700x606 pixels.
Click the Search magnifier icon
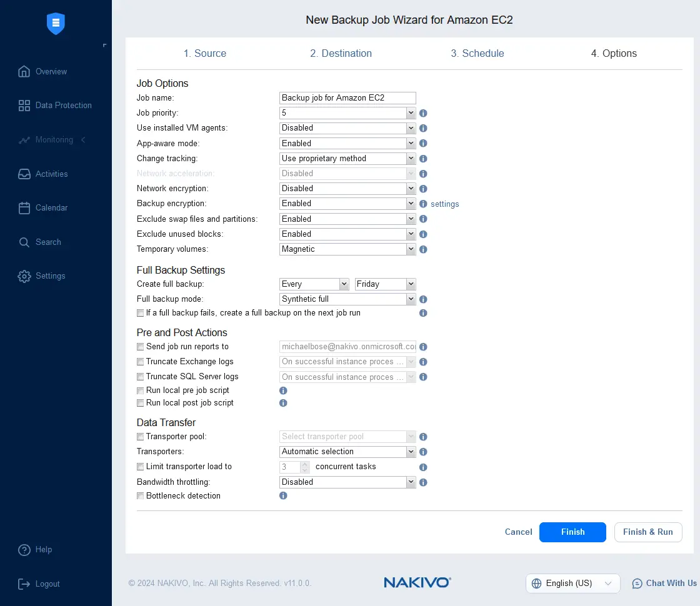24,242
